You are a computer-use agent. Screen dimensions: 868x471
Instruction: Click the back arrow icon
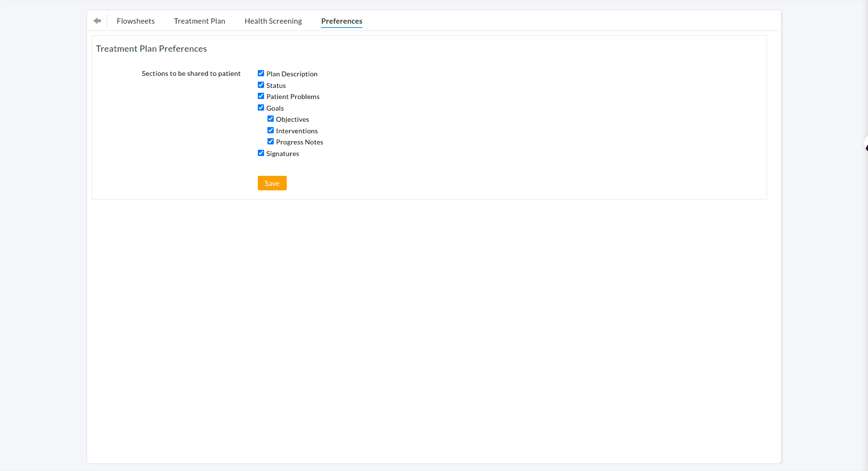tap(97, 21)
